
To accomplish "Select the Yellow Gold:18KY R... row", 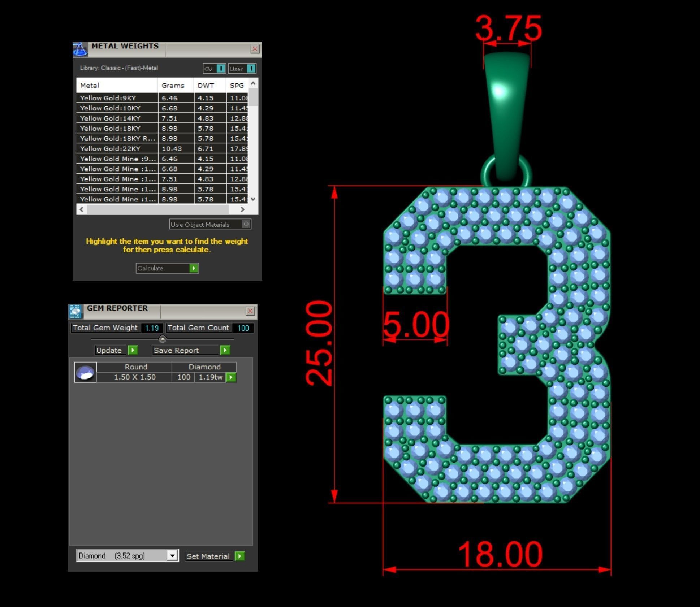I will pos(162,138).
